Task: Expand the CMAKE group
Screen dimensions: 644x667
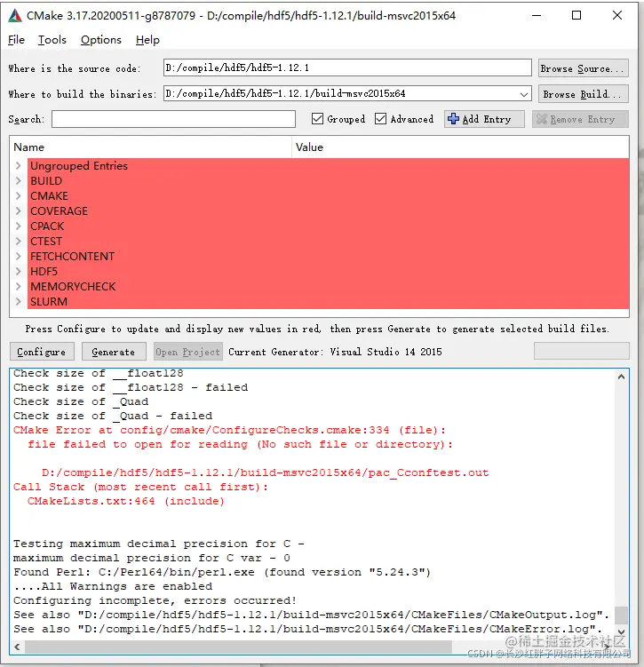Action: click(x=19, y=195)
